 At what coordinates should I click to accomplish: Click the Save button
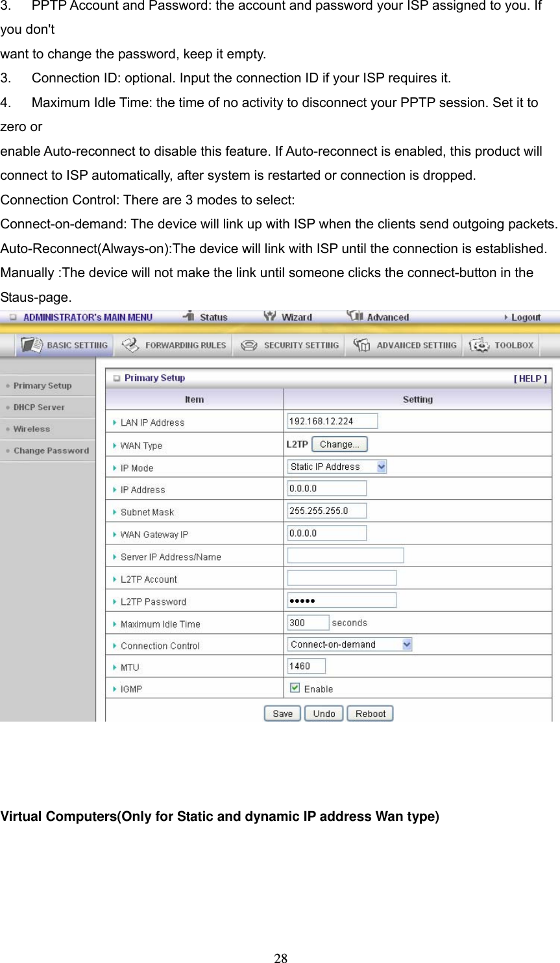tap(282, 713)
